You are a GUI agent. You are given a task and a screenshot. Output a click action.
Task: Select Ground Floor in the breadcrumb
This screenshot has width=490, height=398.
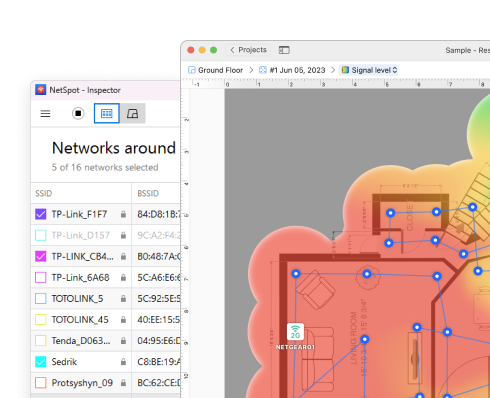tap(220, 70)
